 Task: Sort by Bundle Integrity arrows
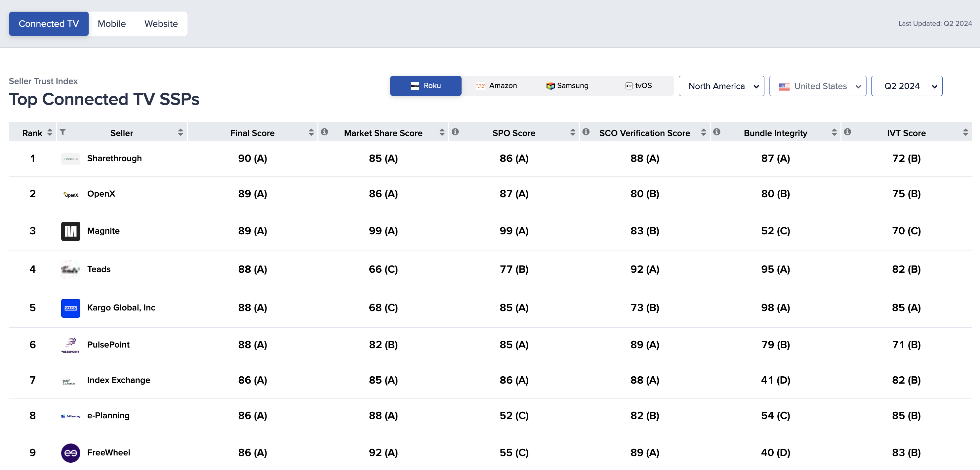click(834, 132)
